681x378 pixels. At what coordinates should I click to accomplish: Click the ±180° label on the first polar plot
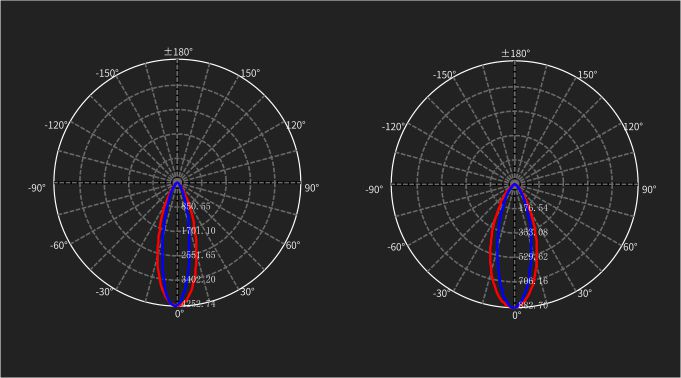click(x=178, y=52)
